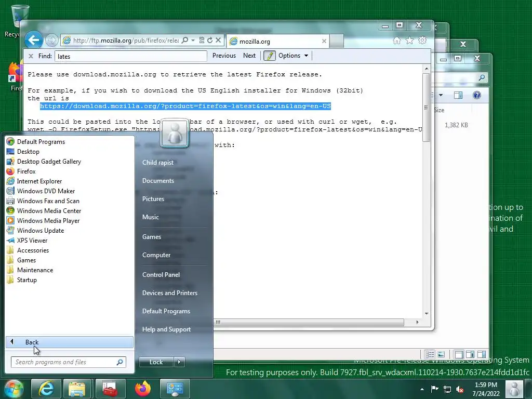This screenshot has height=399, width=532.
Task: Expand the shutdown options arrow beside Lock
Action: pos(179,362)
